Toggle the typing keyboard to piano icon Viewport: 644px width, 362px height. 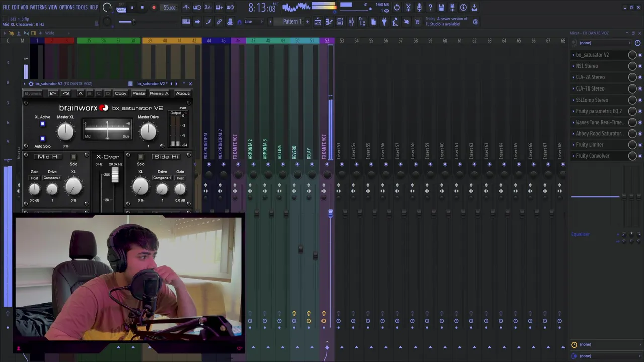(186, 22)
